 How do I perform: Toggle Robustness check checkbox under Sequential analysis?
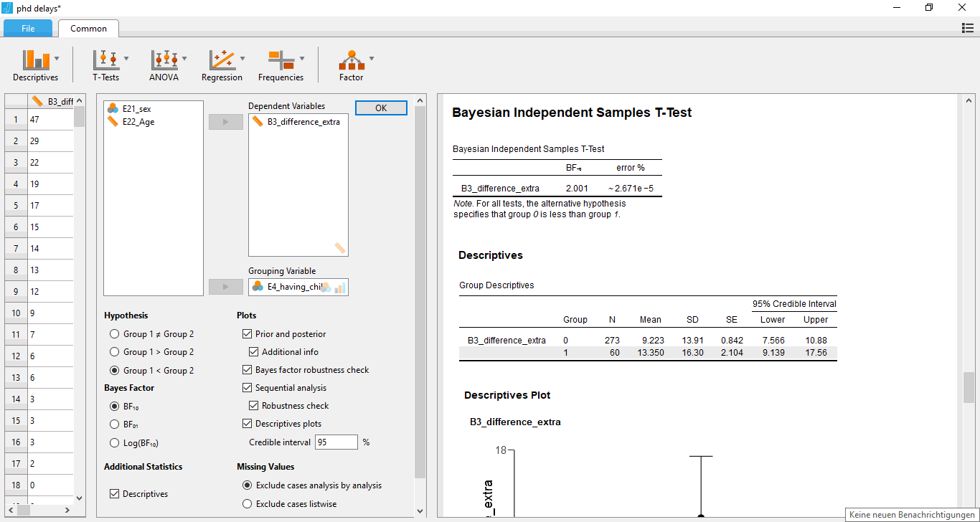254,405
